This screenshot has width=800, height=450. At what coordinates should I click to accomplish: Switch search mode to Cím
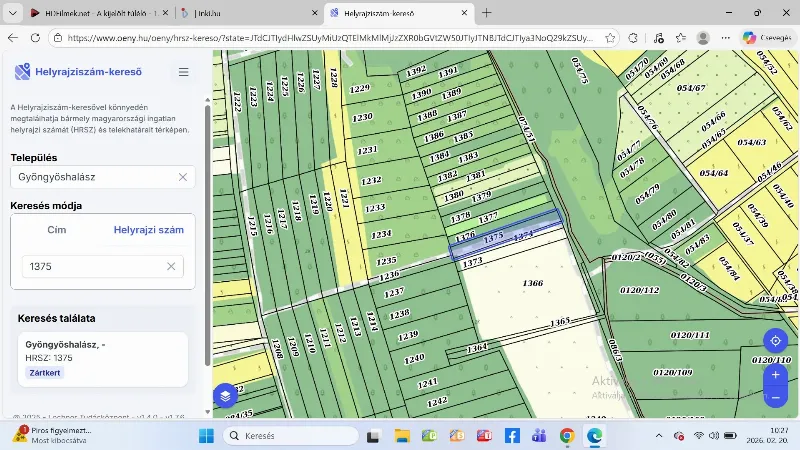[57, 230]
